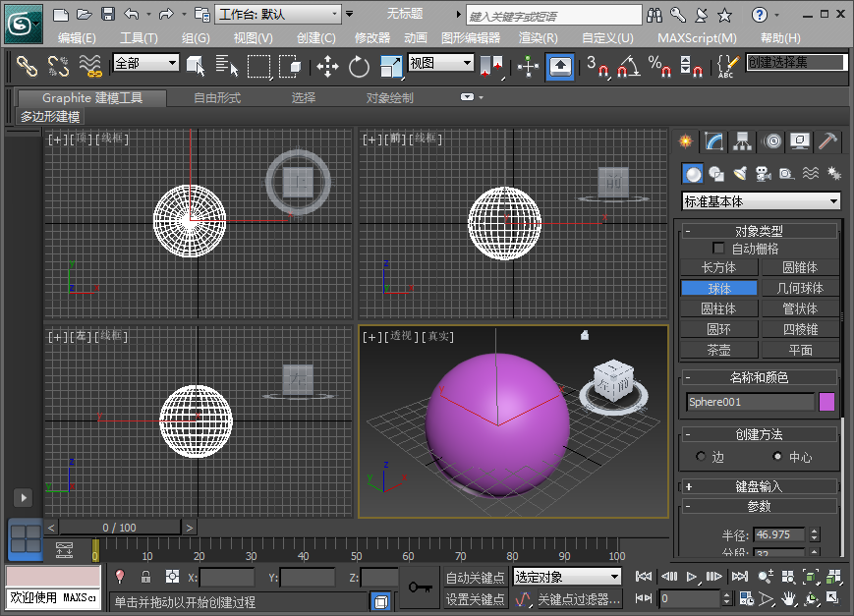Viewport: 854px width, 616px height.
Task: Open the 修改器 menu
Action: [x=372, y=38]
